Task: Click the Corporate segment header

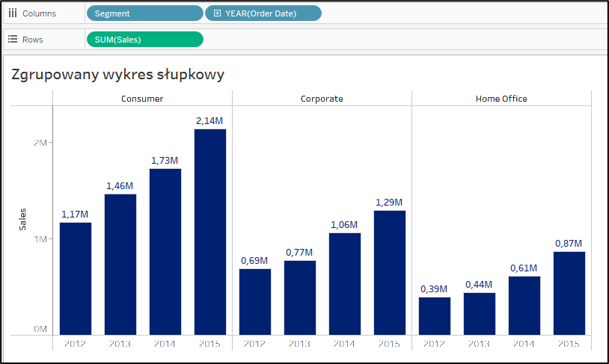Action: [x=322, y=99]
